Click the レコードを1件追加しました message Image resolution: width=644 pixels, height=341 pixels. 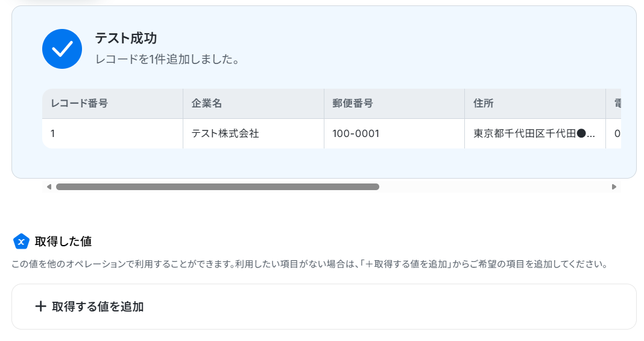pyautogui.click(x=167, y=59)
